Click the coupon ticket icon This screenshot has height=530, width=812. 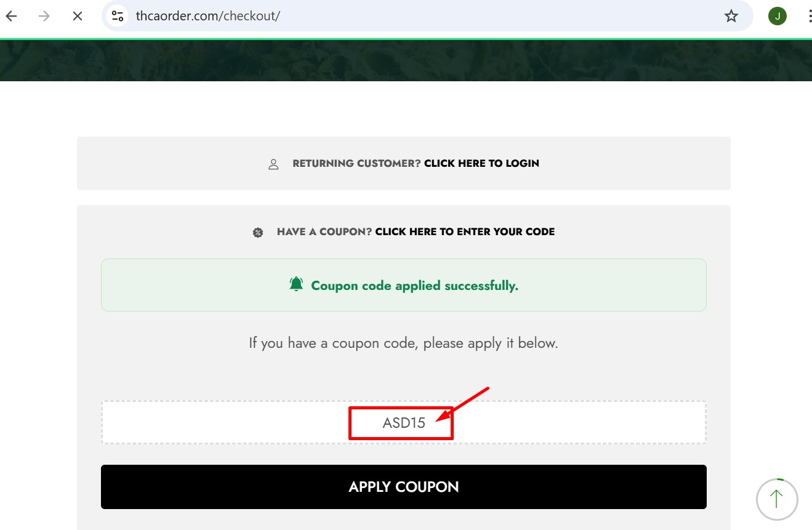click(258, 232)
